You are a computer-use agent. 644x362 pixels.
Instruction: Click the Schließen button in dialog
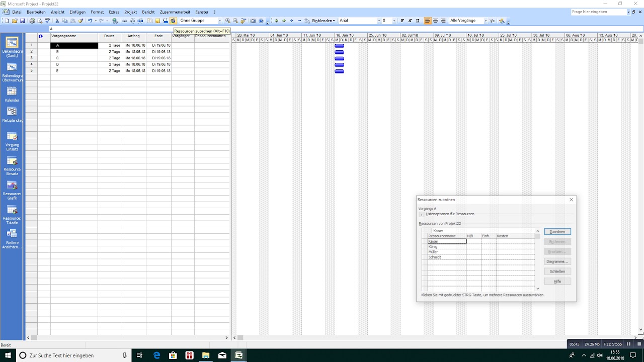point(557,271)
